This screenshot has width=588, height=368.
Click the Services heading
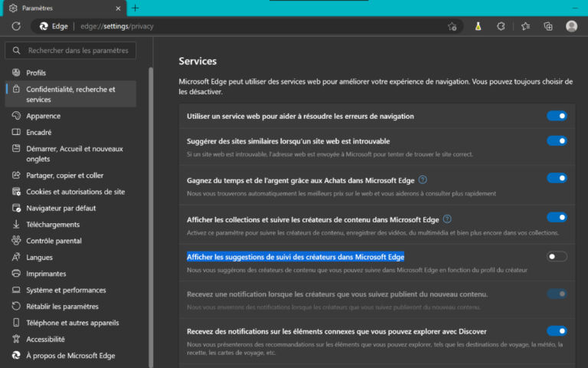(x=198, y=61)
